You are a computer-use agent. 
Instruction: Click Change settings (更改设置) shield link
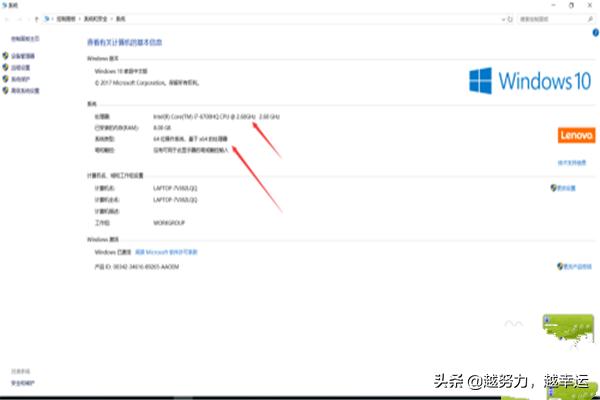(x=568, y=187)
